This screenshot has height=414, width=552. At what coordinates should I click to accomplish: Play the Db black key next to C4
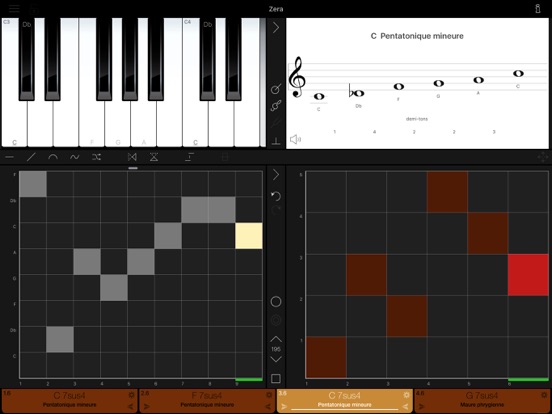coord(208,59)
